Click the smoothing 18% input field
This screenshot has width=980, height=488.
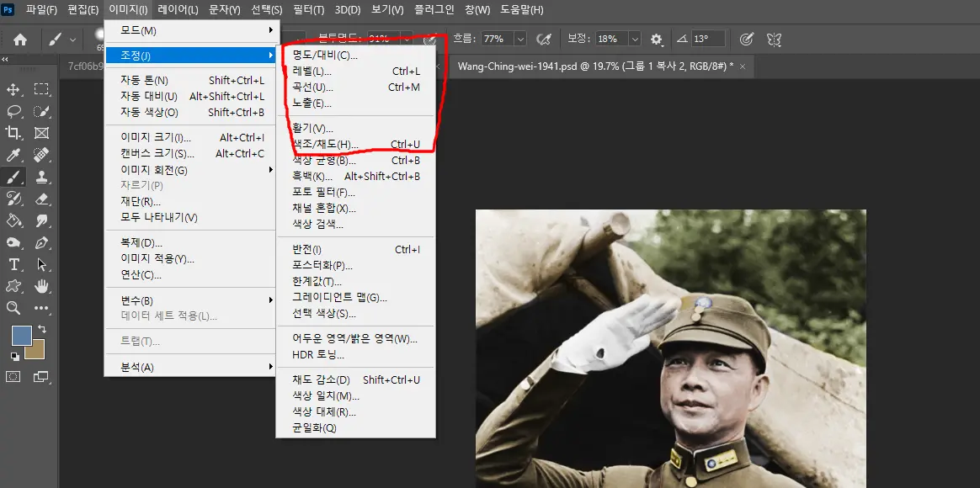(612, 39)
